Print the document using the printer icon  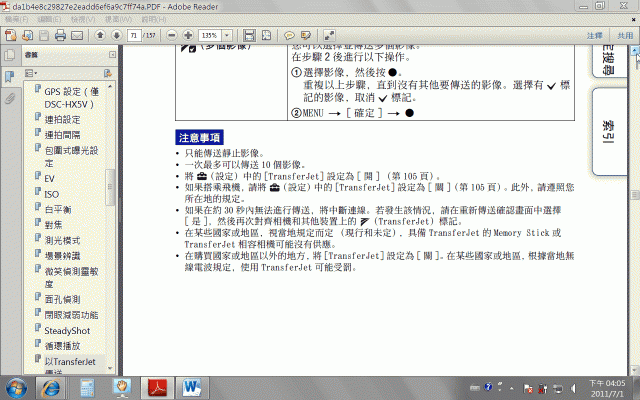tap(60, 36)
